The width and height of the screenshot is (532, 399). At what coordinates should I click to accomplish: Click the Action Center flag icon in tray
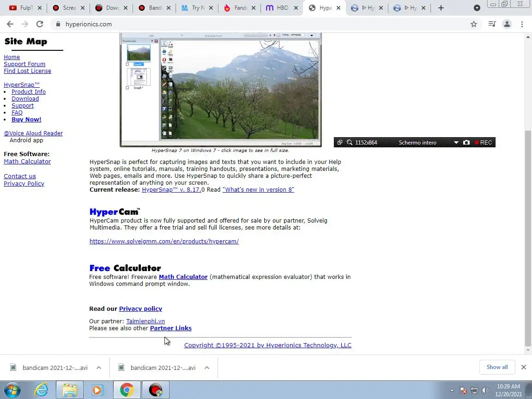coord(463,390)
